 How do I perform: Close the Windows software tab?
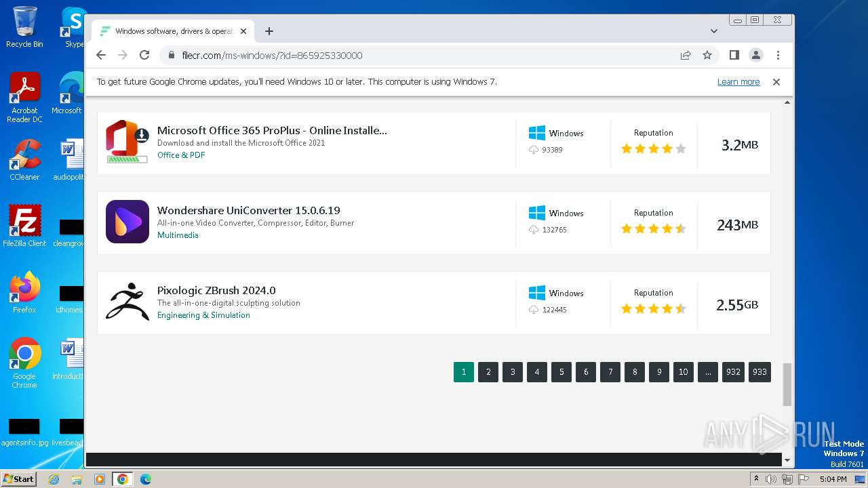click(x=243, y=31)
